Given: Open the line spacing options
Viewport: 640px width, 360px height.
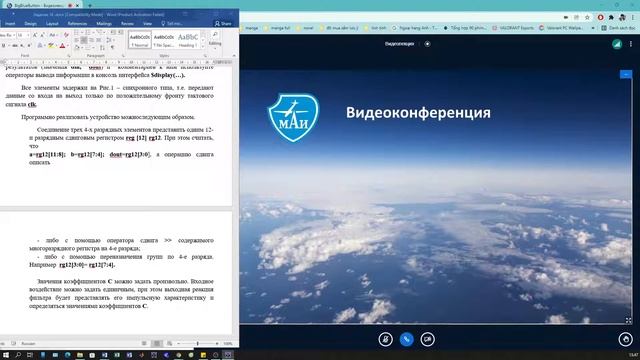Looking at the screenshot, I should 110,40.
